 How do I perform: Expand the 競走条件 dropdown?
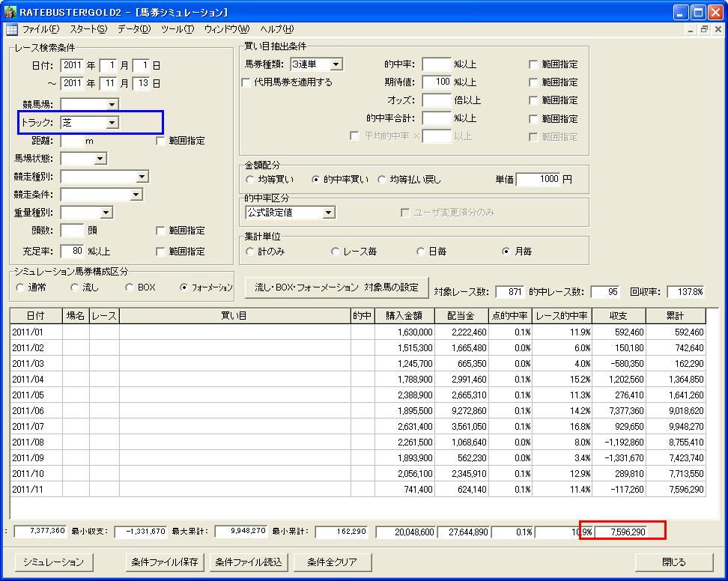coord(136,195)
